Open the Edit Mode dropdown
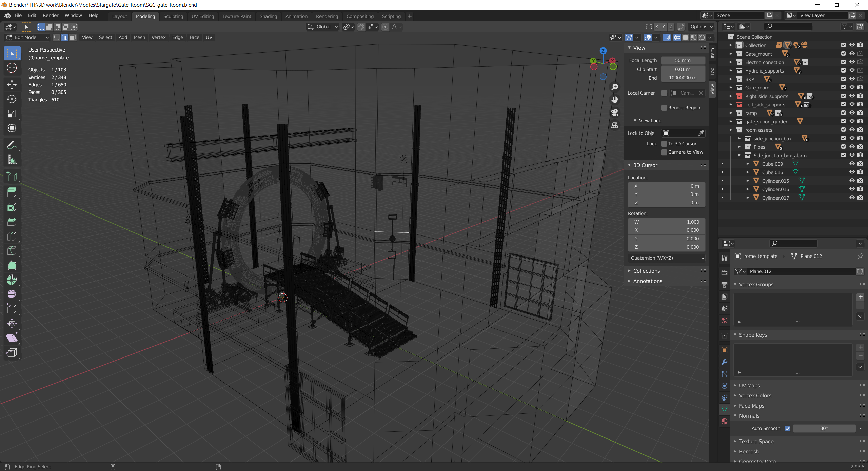The width and height of the screenshot is (868, 471). point(27,37)
